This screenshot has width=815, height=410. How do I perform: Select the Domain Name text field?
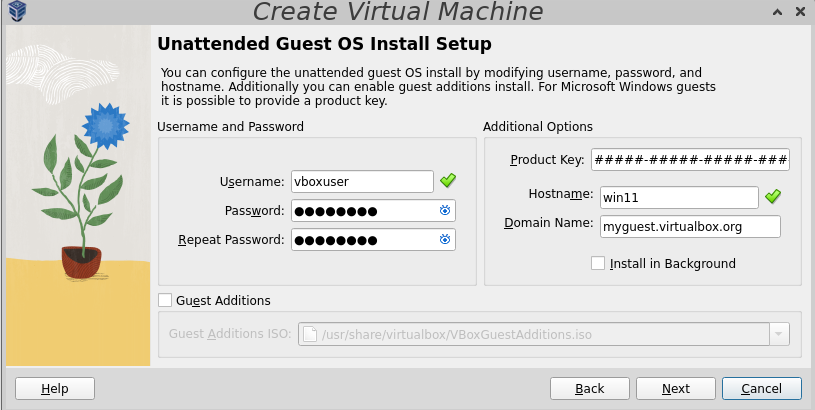690,227
